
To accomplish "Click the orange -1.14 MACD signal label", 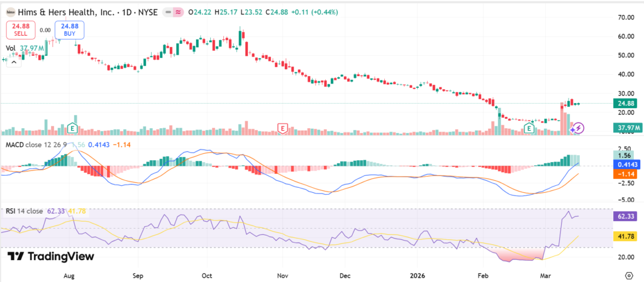I will (x=626, y=174).
